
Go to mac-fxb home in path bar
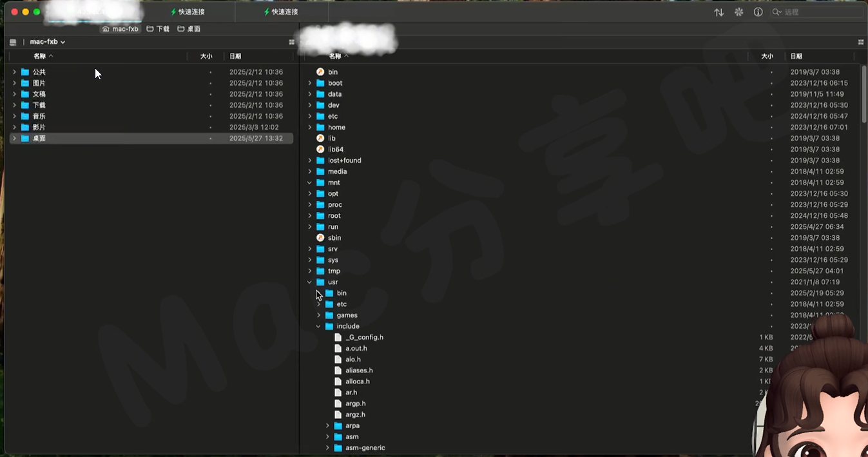coord(121,29)
